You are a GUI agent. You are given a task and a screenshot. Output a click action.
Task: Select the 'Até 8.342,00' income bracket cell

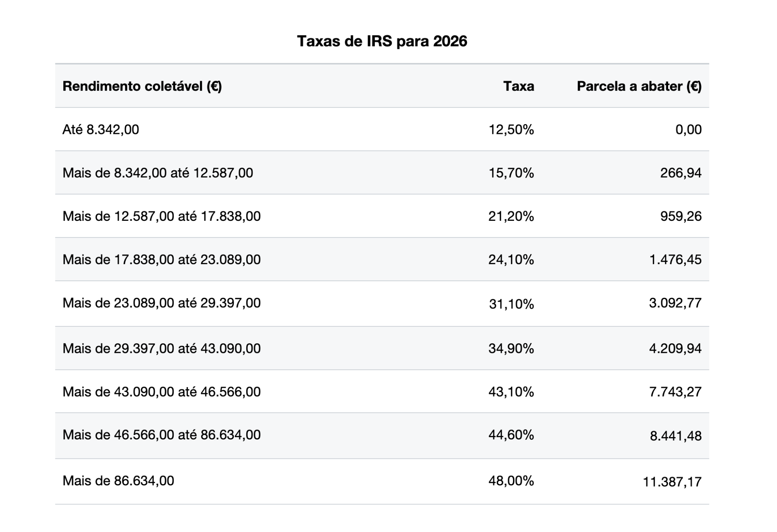pos(101,130)
